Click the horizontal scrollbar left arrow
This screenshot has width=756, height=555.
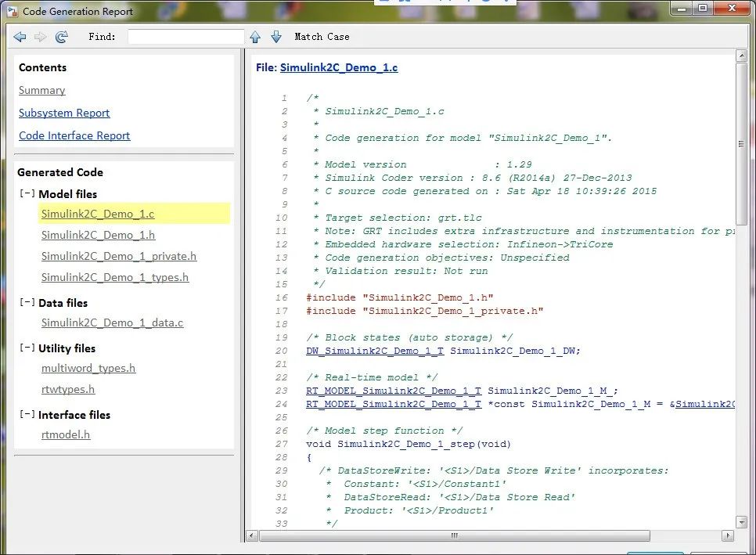(x=252, y=535)
